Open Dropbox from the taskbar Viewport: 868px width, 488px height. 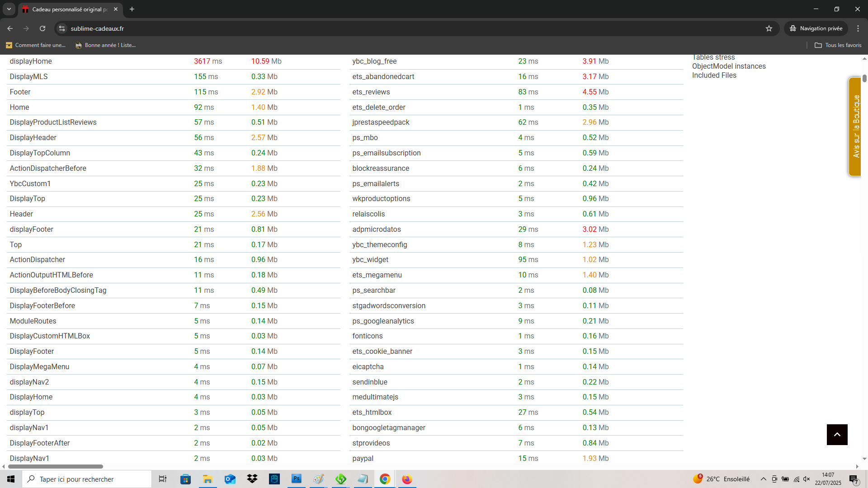pos(252,479)
